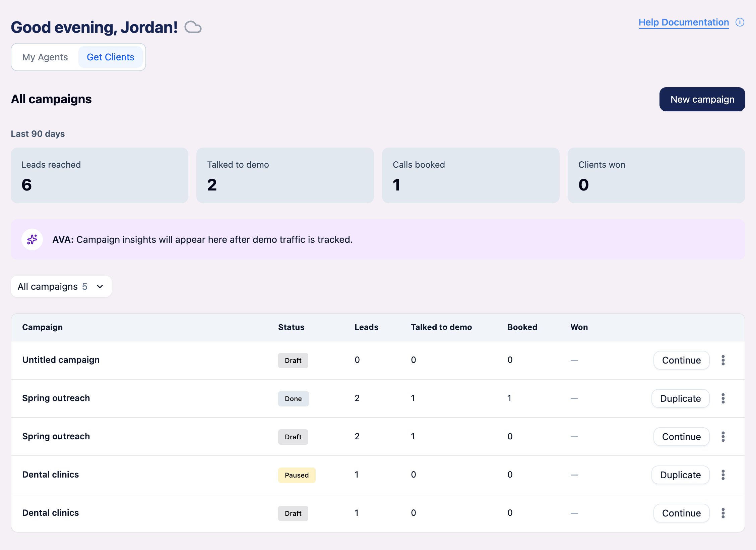
Task: Click the info icon beside Help Documentation
Action: tap(740, 22)
